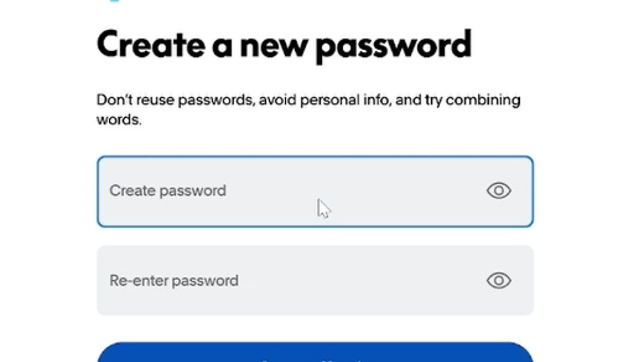Click the "Re-enter password" placeholder text
The image size is (644, 362).
174,280
